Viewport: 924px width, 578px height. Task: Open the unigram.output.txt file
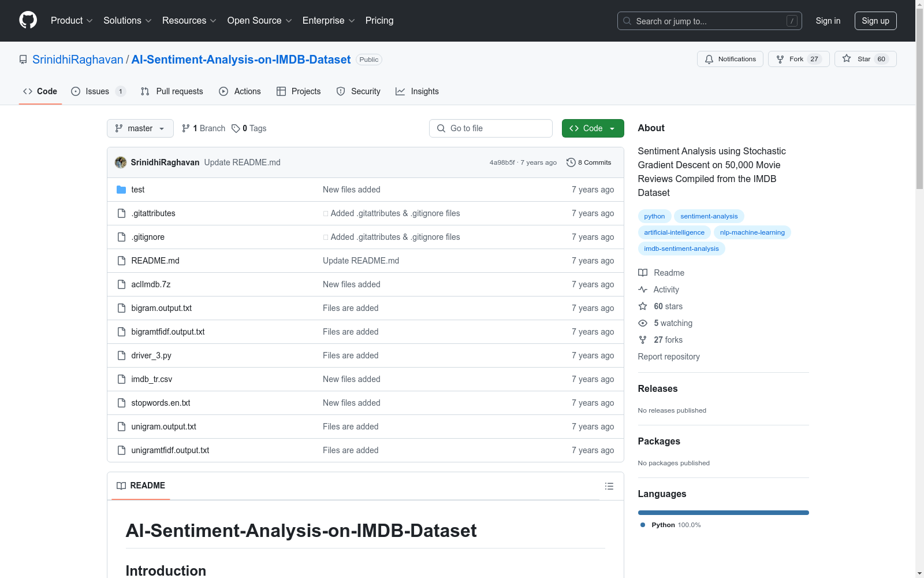click(164, 427)
